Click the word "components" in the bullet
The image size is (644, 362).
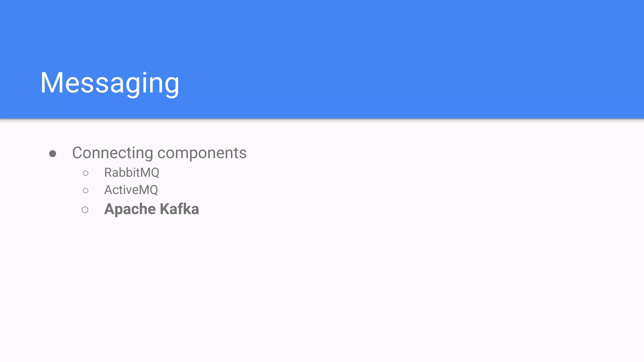point(202,153)
